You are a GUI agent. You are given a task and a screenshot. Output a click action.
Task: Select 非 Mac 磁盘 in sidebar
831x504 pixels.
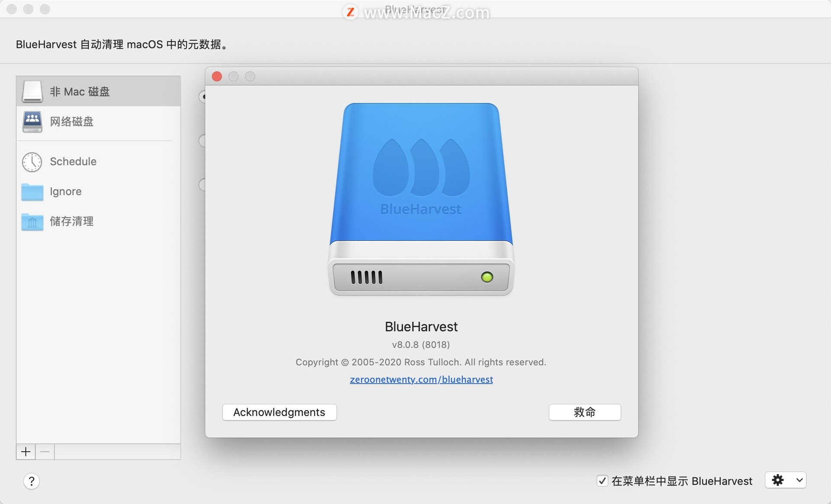click(98, 91)
